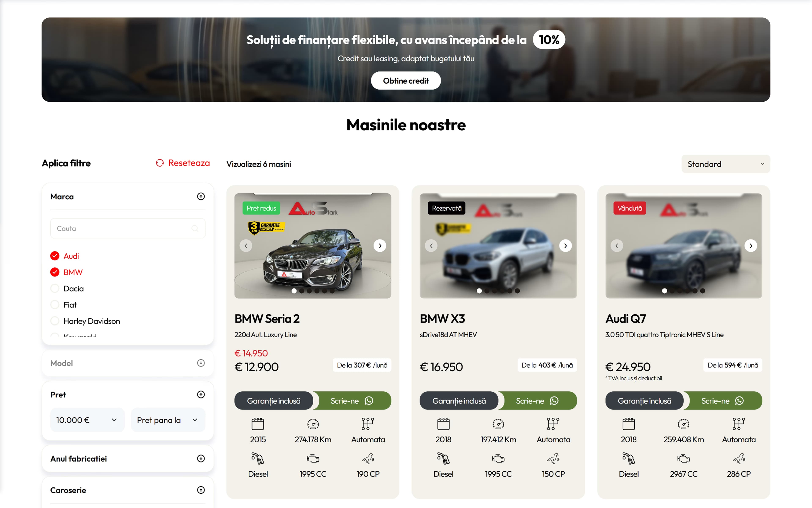This screenshot has width=812, height=508.
Task: Click engine icon above 1995 CC, Seria 2
Action: coord(313,459)
